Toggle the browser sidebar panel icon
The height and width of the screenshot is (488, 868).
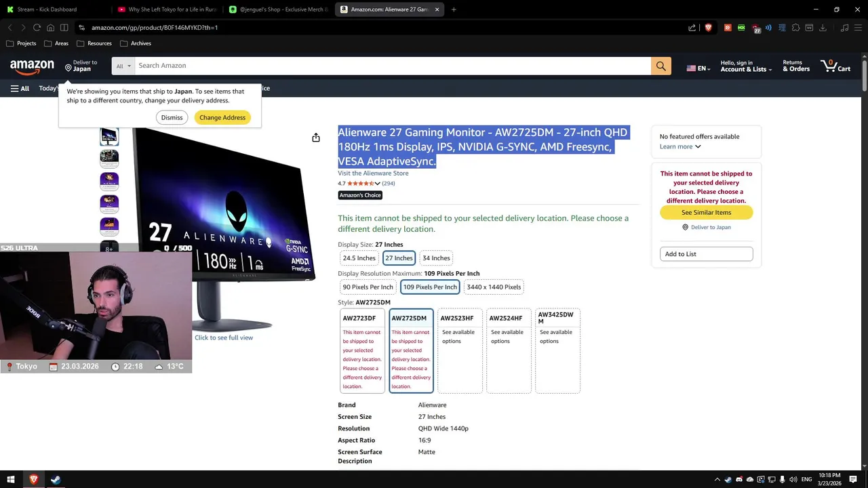pyautogui.click(x=64, y=28)
